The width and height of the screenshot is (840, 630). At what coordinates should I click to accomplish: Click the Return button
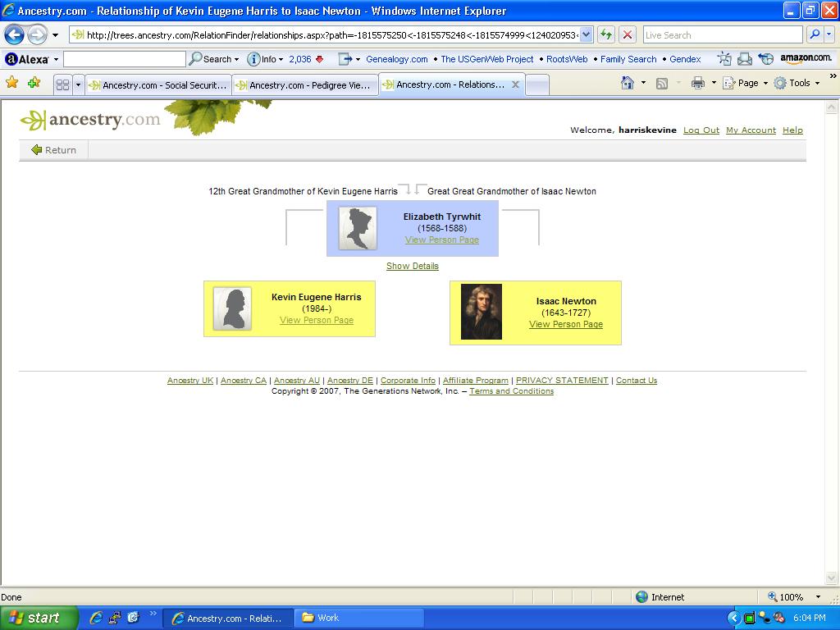[53, 150]
